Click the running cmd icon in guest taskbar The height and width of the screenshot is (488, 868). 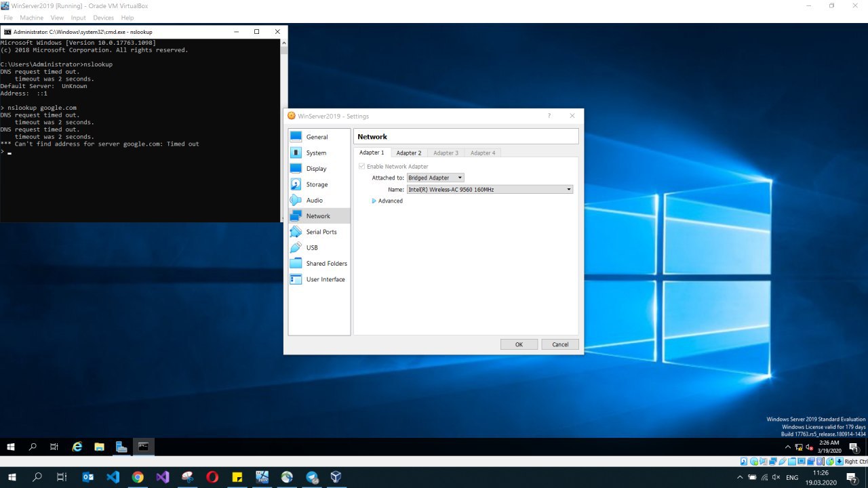(x=143, y=447)
